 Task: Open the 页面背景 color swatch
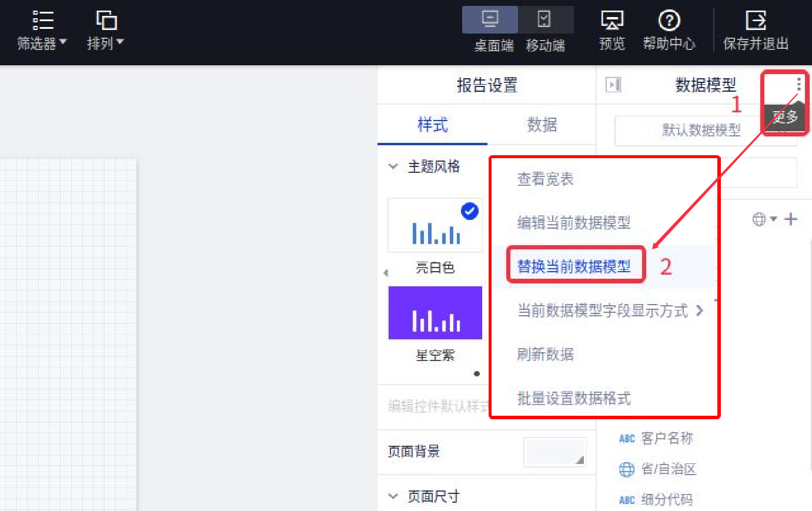tap(554, 452)
